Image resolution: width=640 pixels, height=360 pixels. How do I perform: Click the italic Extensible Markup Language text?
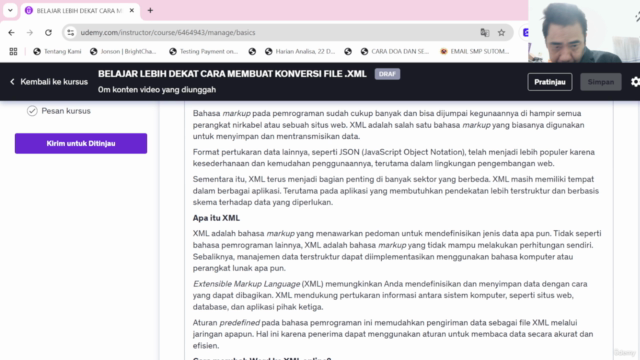coord(247,284)
